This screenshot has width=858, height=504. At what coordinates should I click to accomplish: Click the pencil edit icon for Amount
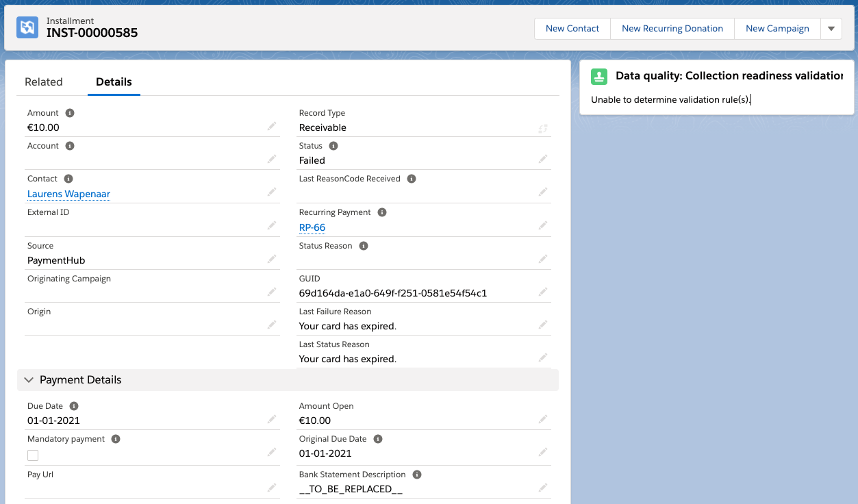tap(272, 127)
